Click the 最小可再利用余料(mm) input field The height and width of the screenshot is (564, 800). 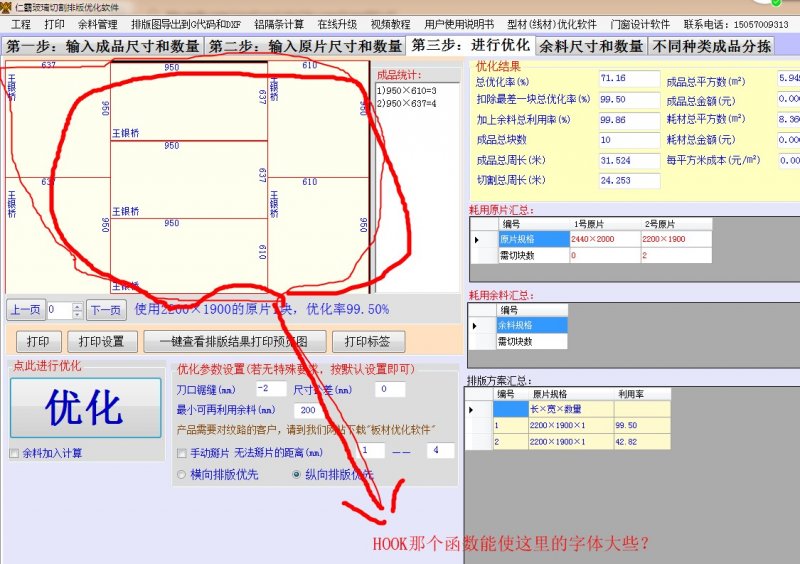tap(309, 410)
